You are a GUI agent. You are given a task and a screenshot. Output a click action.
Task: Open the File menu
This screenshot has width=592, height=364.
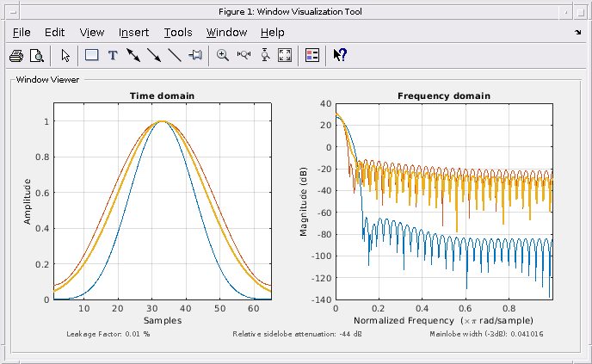[x=22, y=33]
